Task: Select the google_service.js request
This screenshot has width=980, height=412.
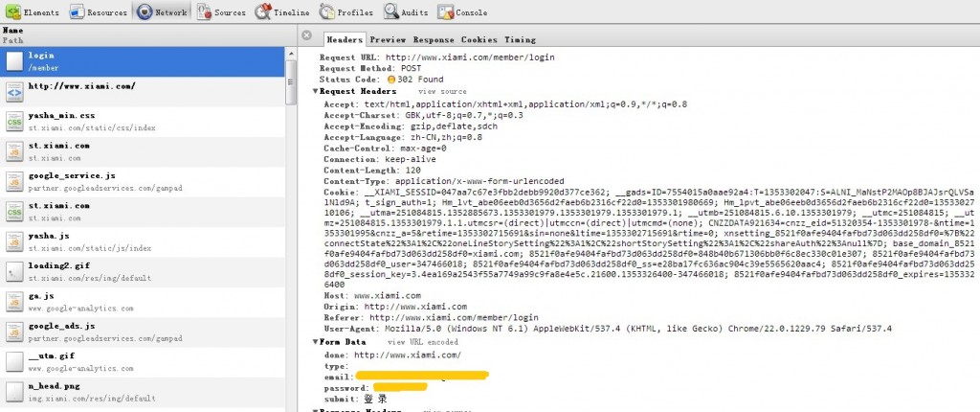Action: click(143, 182)
